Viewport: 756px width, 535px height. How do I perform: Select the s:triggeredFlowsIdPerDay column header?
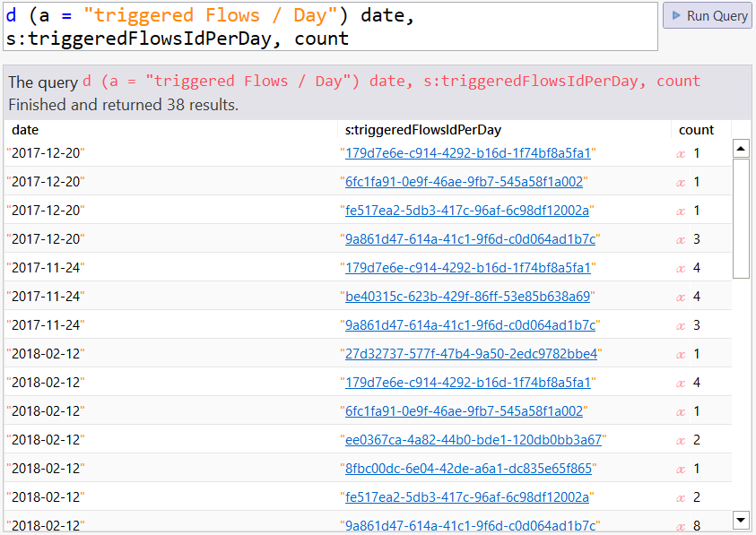pyautogui.click(x=422, y=130)
